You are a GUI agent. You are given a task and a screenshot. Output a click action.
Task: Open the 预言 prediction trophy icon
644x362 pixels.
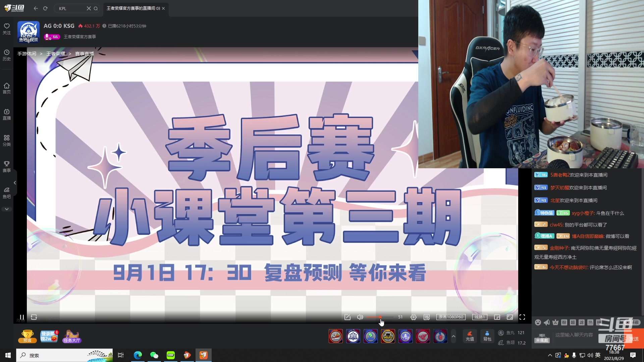pyautogui.click(x=28, y=336)
